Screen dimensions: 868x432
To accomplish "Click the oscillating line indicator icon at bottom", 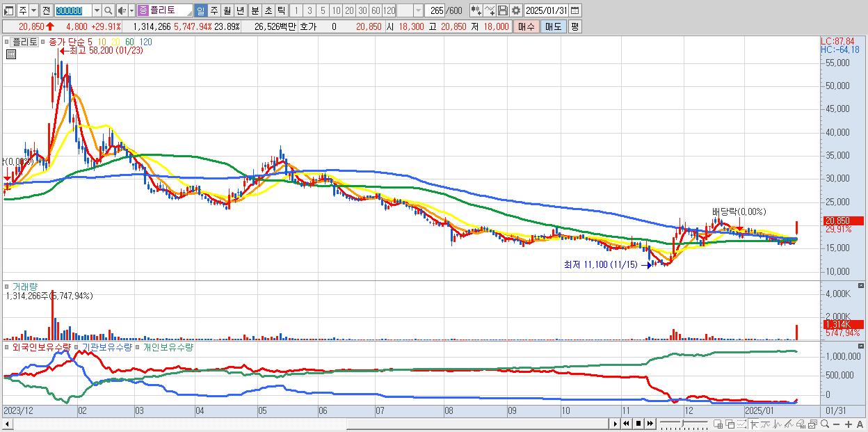I will point(778,424).
